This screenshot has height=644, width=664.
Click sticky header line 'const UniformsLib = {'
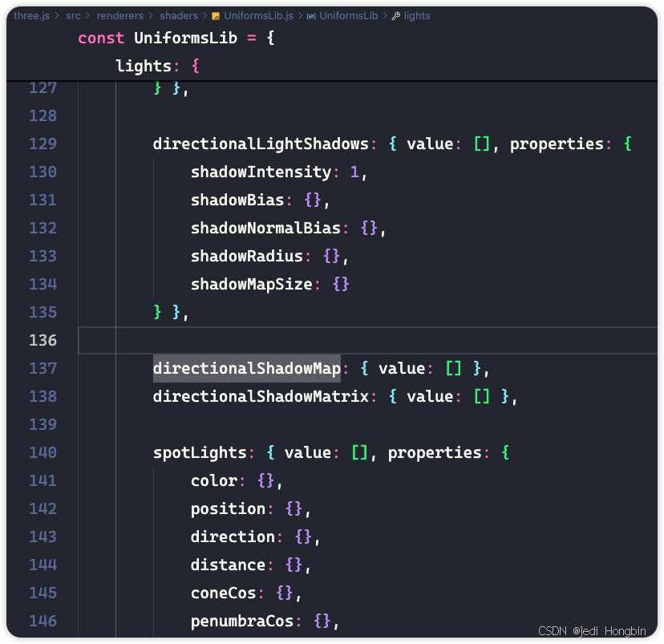(x=176, y=38)
